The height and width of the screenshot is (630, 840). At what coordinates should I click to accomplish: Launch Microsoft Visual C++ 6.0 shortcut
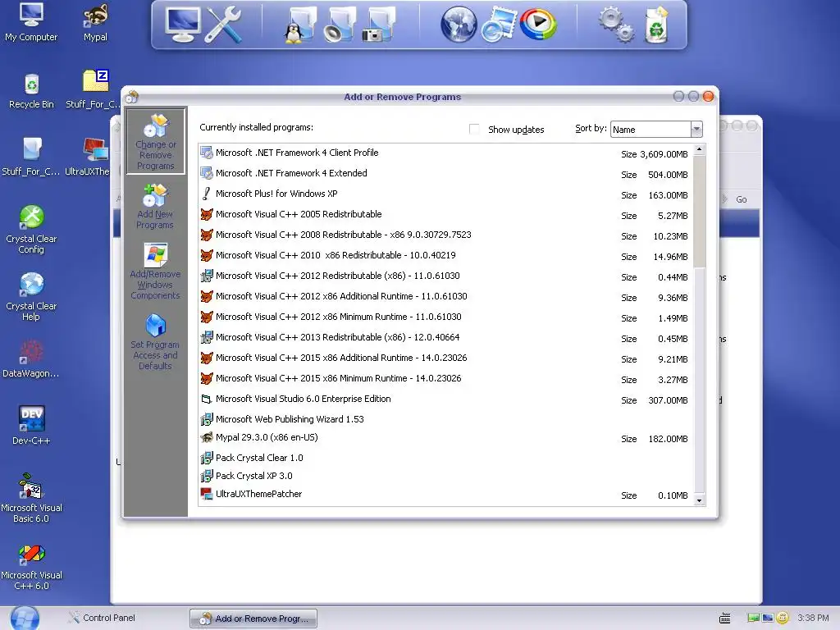[31, 567]
